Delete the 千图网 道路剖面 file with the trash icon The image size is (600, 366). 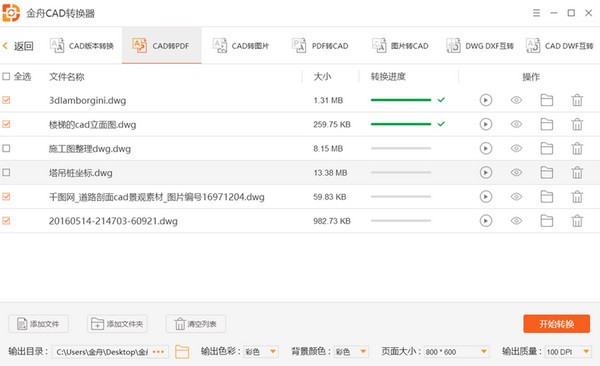pyautogui.click(x=577, y=197)
